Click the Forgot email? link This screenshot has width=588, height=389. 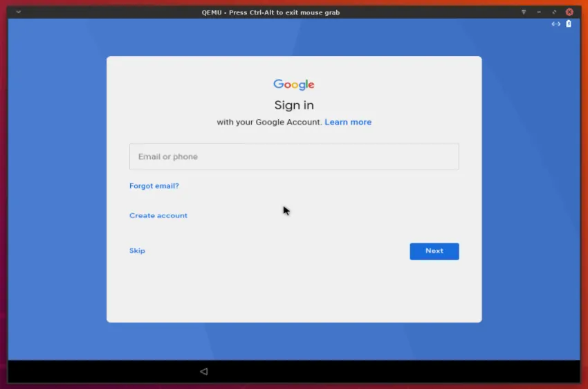(154, 186)
